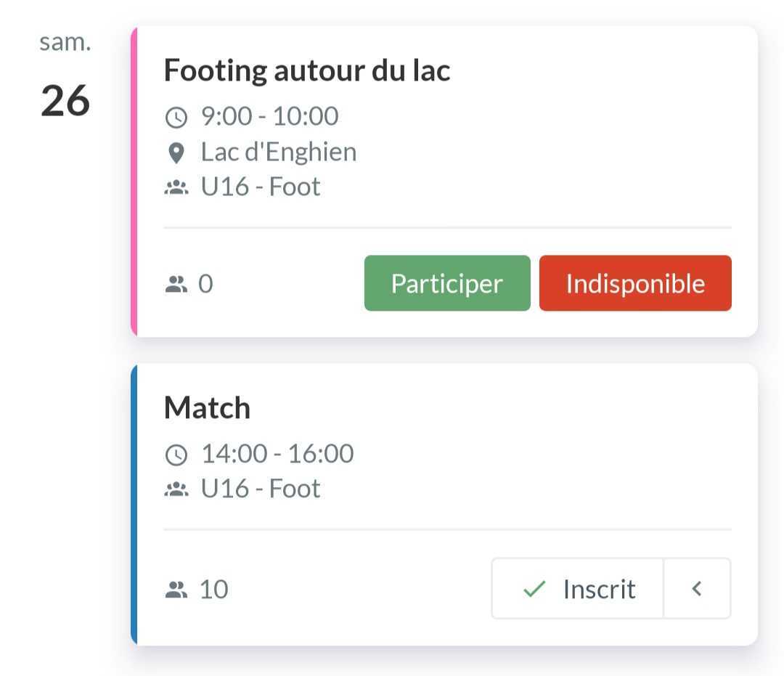Screen dimensions: 784x676
Task: Click the location pin icon for Lac d'Enghien
Action: 176,152
